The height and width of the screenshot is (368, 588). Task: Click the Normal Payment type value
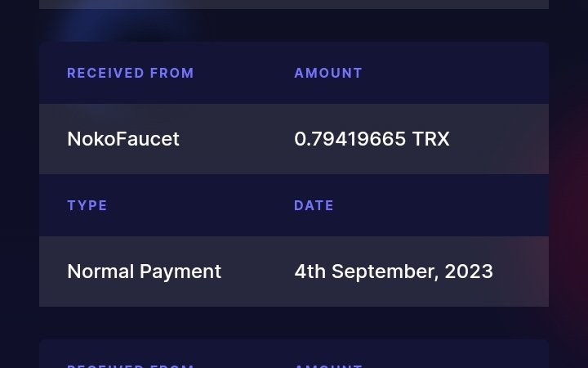(144, 272)
